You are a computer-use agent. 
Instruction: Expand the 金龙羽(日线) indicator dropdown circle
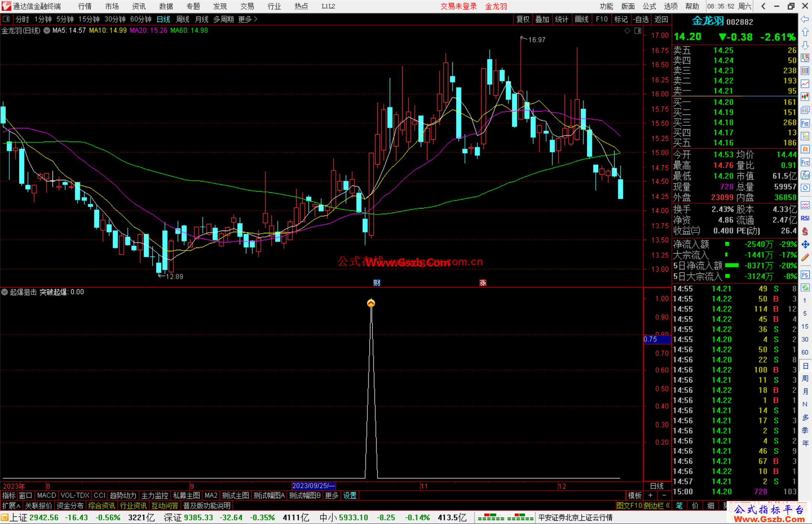(x=47, y=31)
